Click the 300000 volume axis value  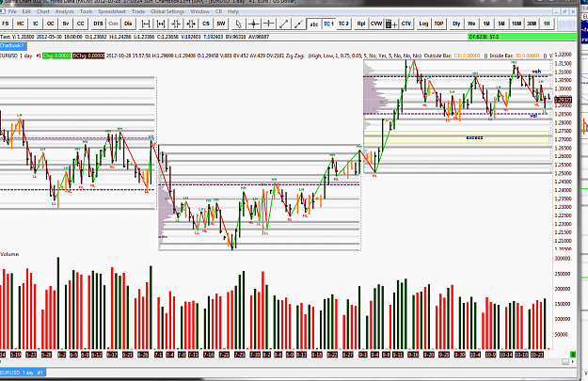click(562, 259)
